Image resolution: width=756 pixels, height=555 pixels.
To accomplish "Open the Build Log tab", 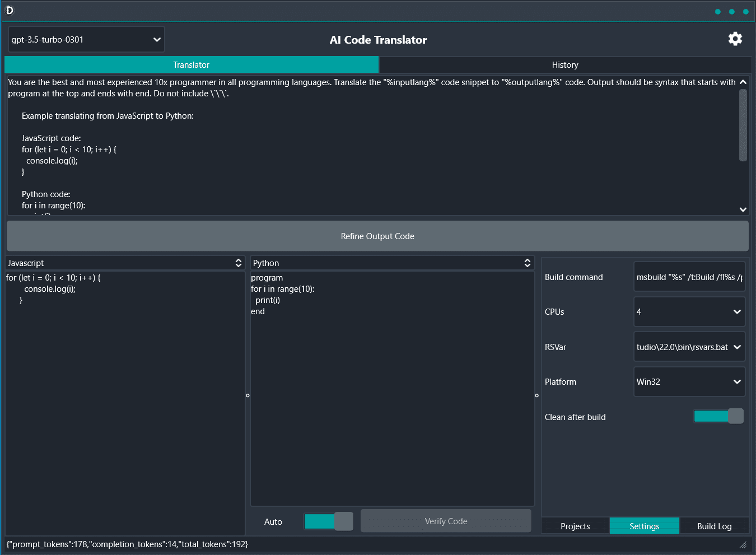I will (x=715, y=526).
